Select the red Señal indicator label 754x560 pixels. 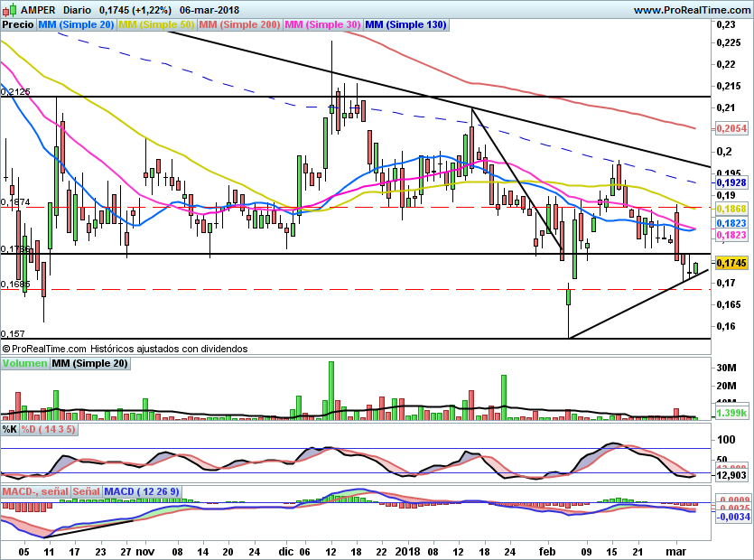(x=86, y=491)
